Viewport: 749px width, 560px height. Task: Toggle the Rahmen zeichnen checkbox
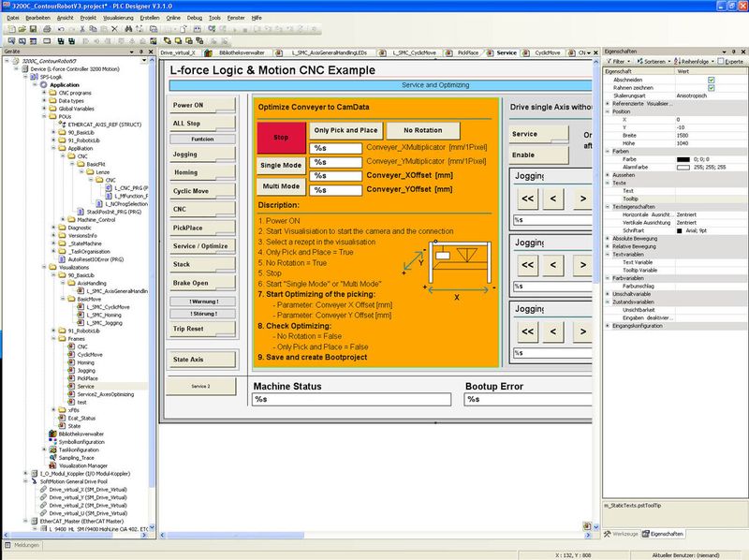point(712,88)
